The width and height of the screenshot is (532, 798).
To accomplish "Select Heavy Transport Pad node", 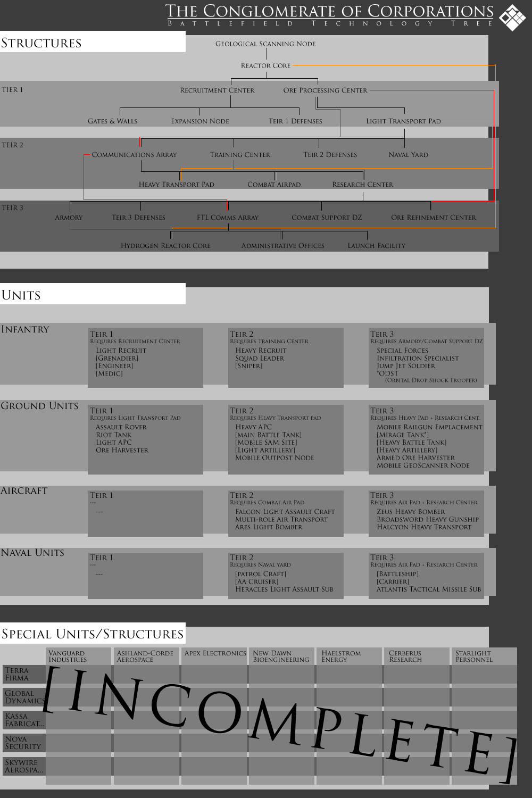I will pyautogui.click(x=176, y=185).
